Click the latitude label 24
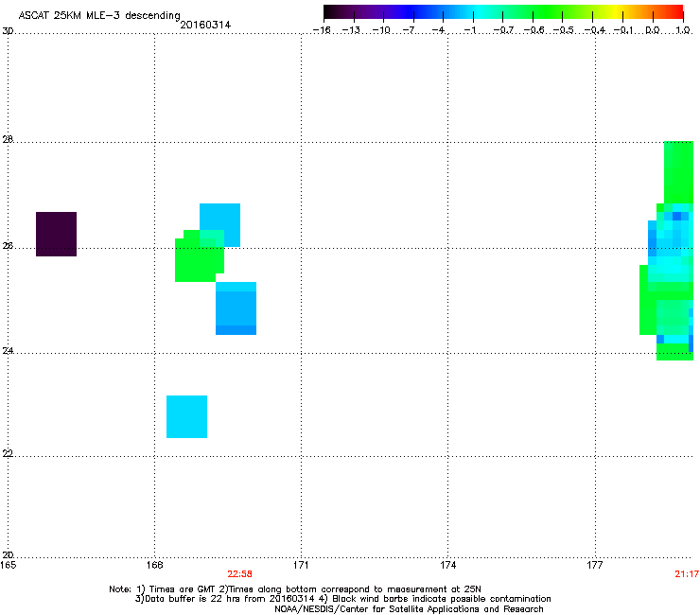Screen dimensions: 700x615 pos(8,351)
